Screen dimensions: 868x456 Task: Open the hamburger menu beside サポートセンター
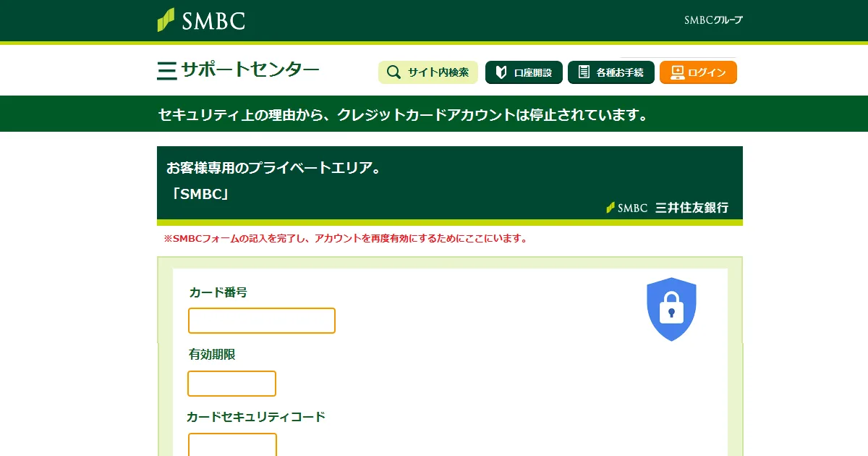(167, 70)
